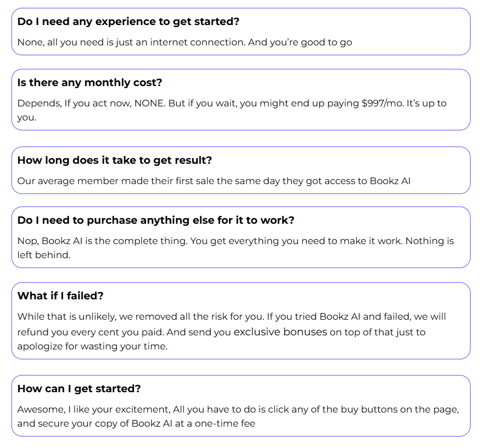The image size is (482, 448).
Task: Click the 'What if I failed?' question heading
Action: pyautogui.click(x=61, y=296)
